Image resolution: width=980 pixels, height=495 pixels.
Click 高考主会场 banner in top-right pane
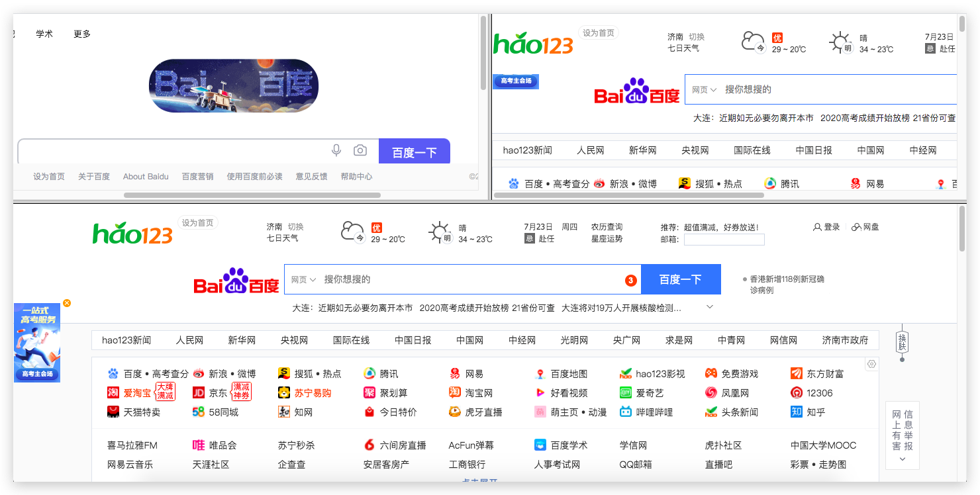coord(516,81)
